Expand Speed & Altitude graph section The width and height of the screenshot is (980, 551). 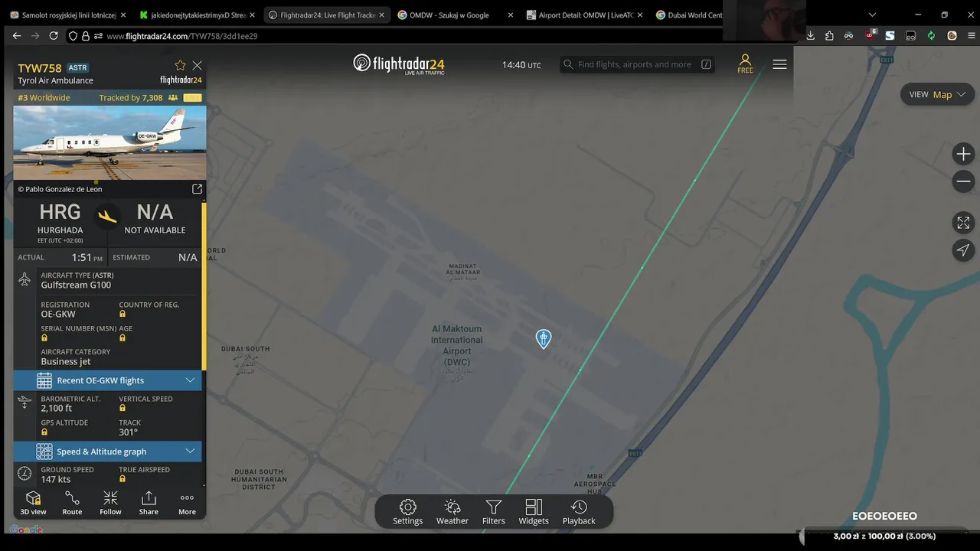pos(107,452)
